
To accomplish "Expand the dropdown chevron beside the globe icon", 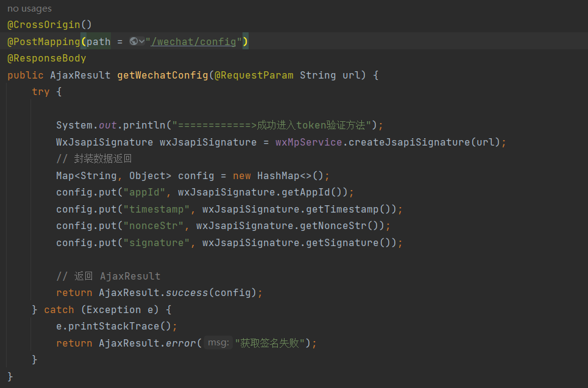I will pyautogui.click(x=142, y=41).
